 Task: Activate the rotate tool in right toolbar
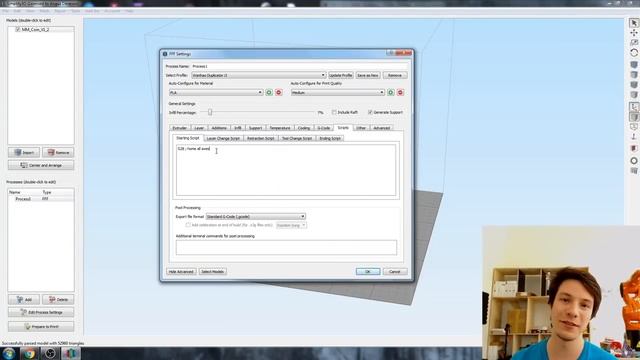tap(634, 53)
